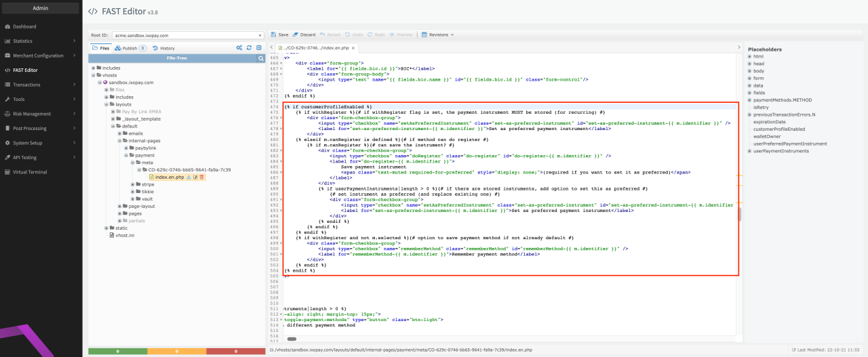The height and width of the screenshot is (357, 868).
Task: Open Transactions in the sidebar
Action: click(x=26, y=85)
